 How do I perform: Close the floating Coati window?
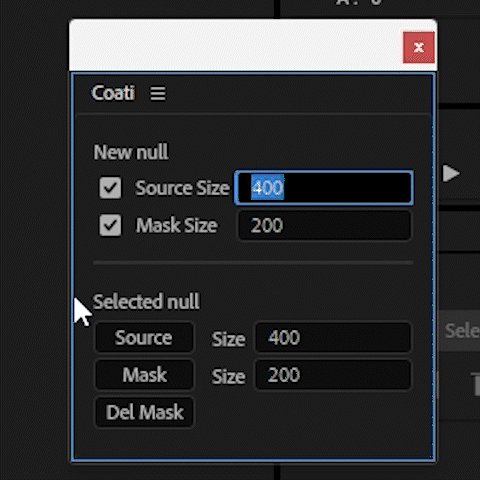[x=419, y=47]
